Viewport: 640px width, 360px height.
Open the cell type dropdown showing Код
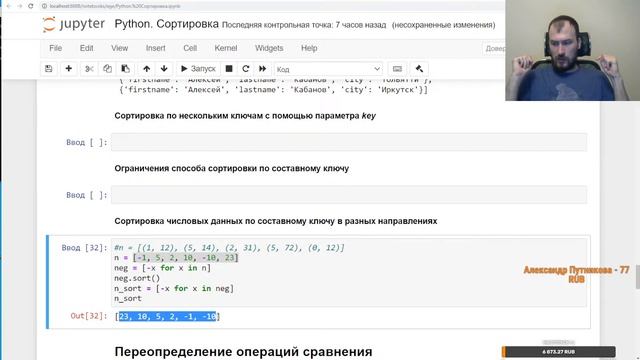[328, 69]
